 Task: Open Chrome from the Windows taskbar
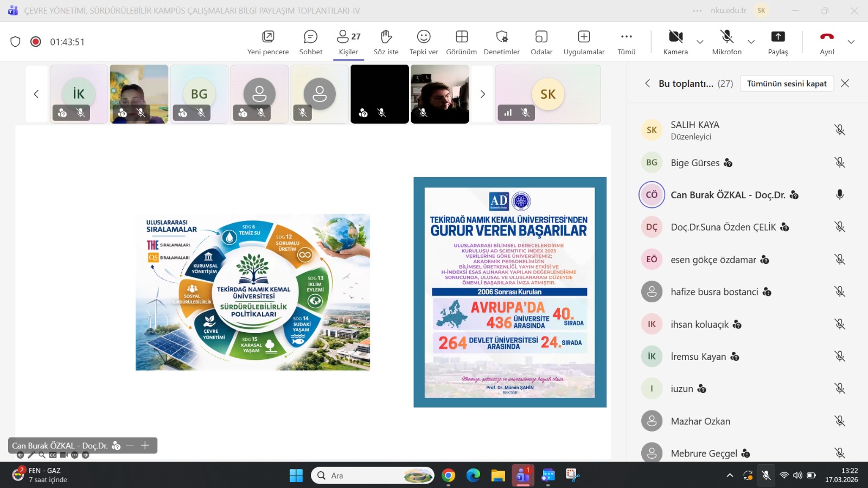click(448, 476)
